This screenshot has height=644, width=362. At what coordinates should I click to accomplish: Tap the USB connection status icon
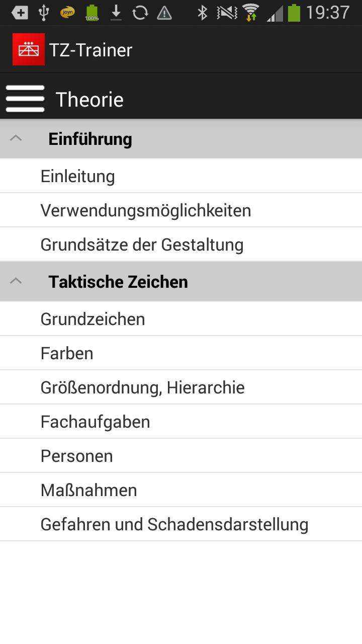(x=44, y=11)
